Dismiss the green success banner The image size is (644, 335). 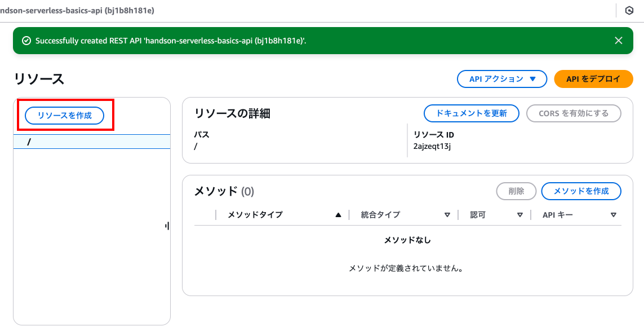click(618, 40)
